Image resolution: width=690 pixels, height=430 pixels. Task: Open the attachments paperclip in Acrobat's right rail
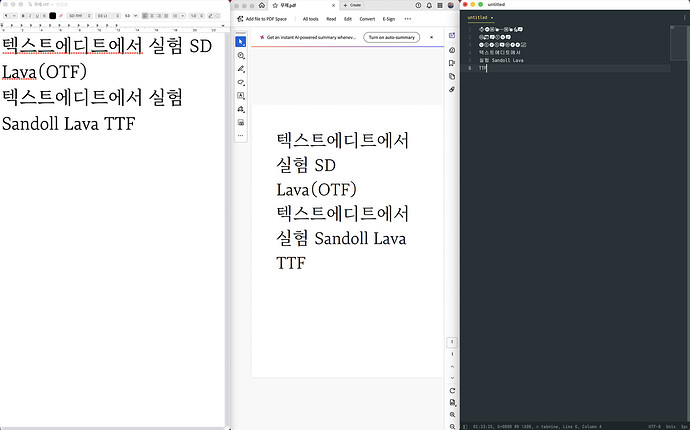(x=452, y=89)
